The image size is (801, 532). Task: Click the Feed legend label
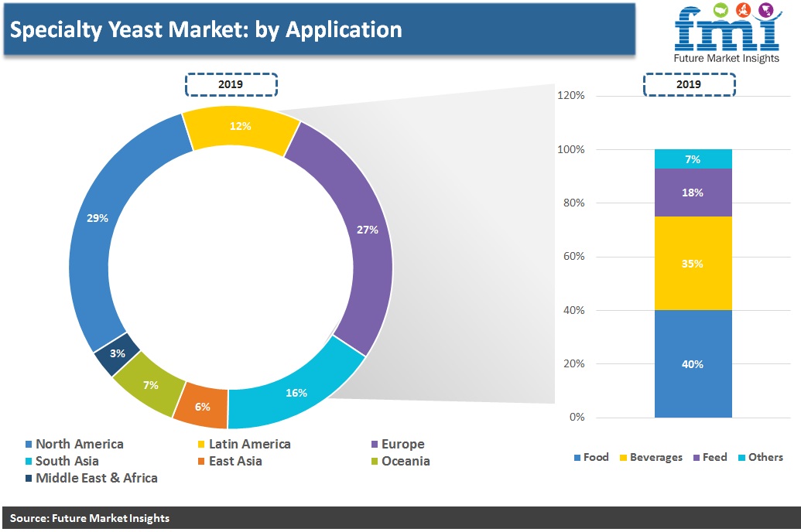pyautogui.click(x=714, y=458)
